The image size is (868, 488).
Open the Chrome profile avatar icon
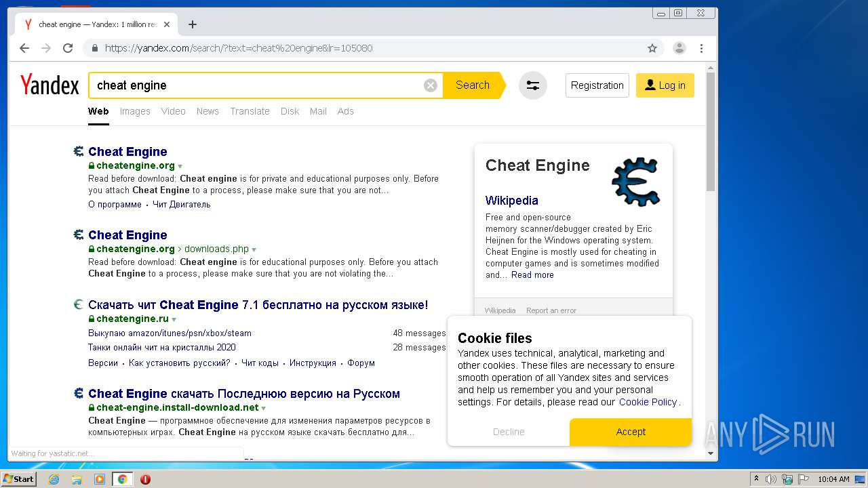pos(679,48)
